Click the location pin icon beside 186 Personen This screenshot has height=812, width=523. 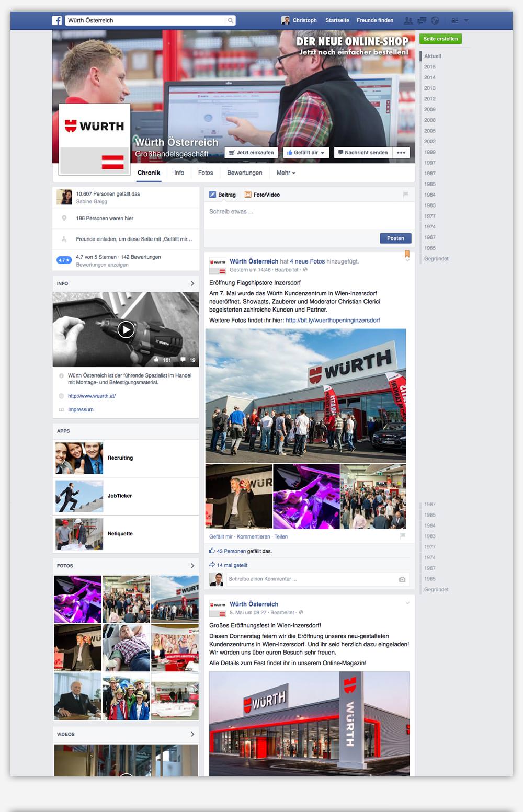[x=64, y=218]
